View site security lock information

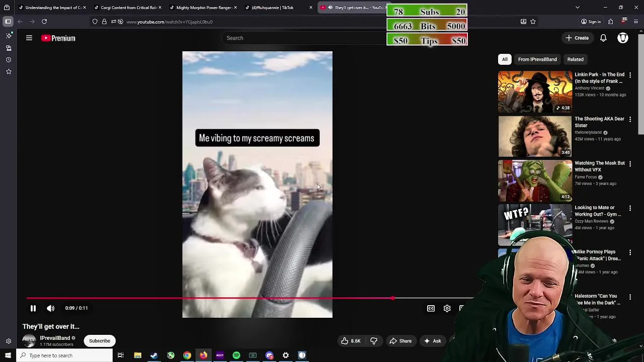(x=104, y=22)
